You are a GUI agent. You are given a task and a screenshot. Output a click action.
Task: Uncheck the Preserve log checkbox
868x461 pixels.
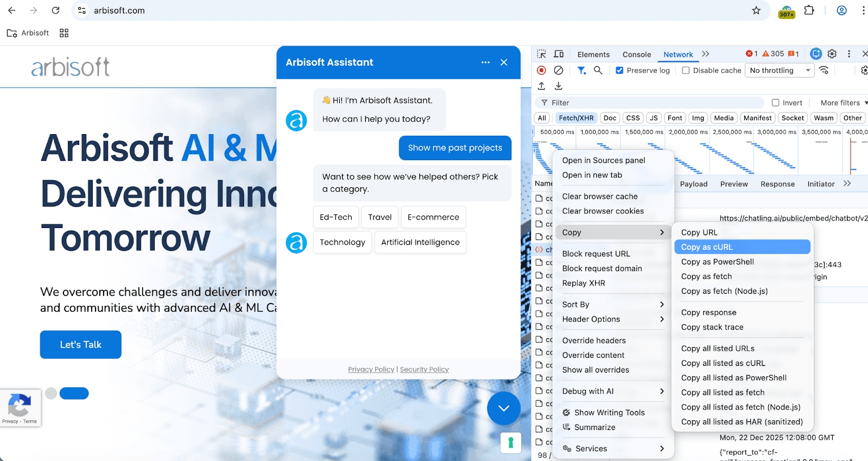(x=620, y=71)
